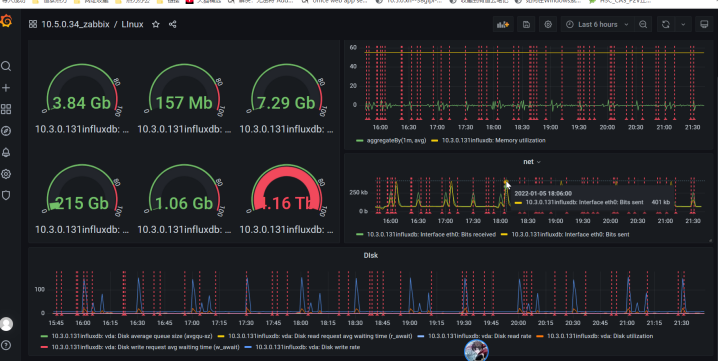This screenshot has height=361, width=719.
Task: Toggle the eth0 Bits sent legend series
Action: [x=570, y=234]
